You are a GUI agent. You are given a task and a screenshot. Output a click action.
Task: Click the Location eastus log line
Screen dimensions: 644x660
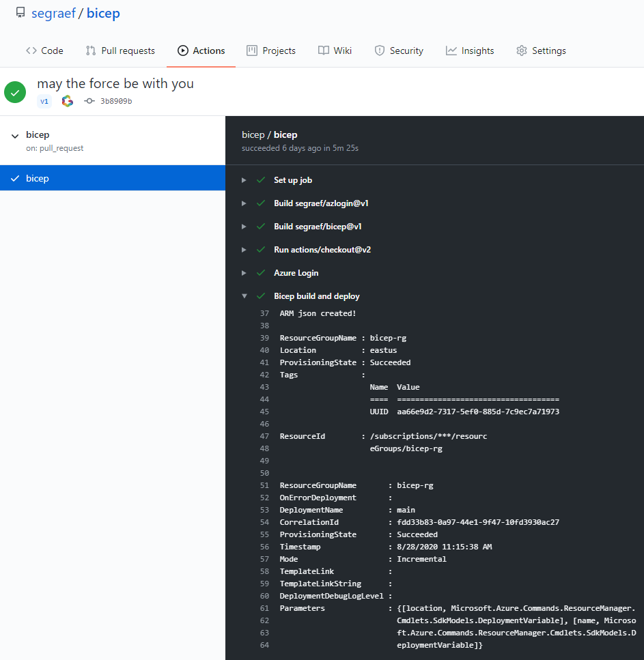[x=338, y=350]
